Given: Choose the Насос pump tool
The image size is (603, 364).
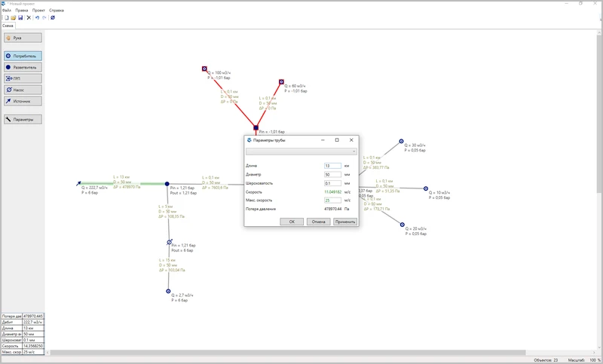Looking at the screenshot, I should tap(22, 89).
